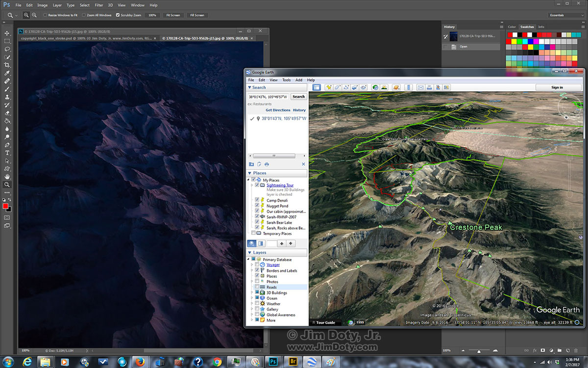The image size is (588, 368).
Task: Click the Email icon in Google Earth toolbar
Action: coord(420,87)
